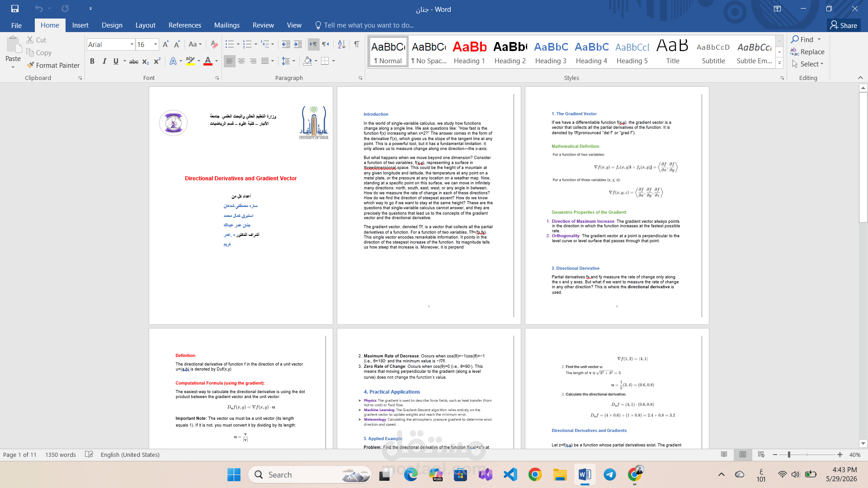Switch to the Insert tab
This screenshot has height=488, width=868.
coord(80,25)
